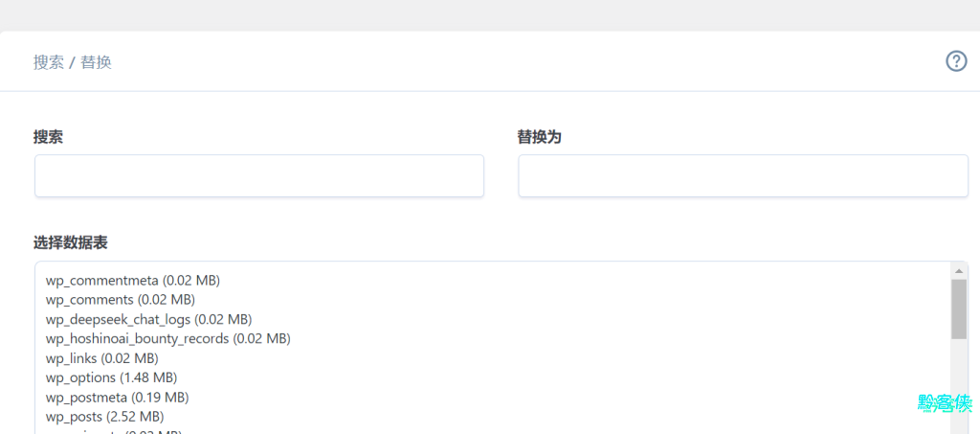Click the scrollbar up arrow of table list

pos(959,270)
